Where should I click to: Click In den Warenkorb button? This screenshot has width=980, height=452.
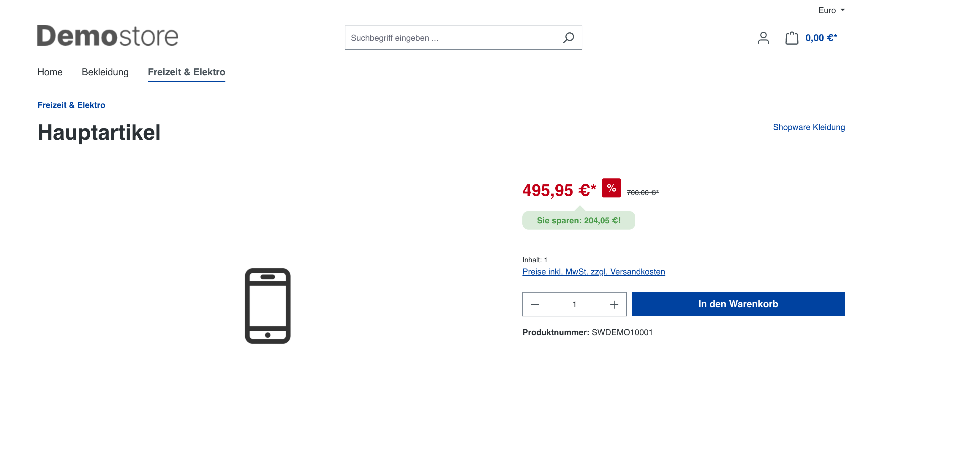[738, 304]
